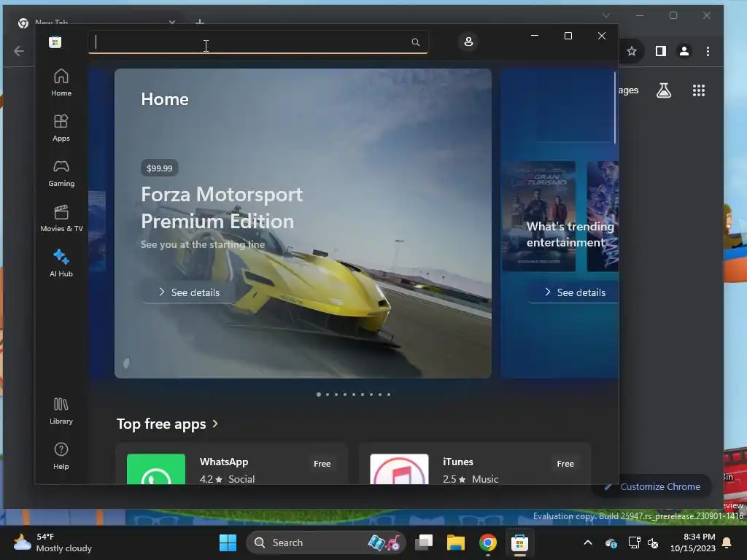The image size is (747, 560).
Task: Click the Microsoft Store logo icon
Action: (55, 42)
